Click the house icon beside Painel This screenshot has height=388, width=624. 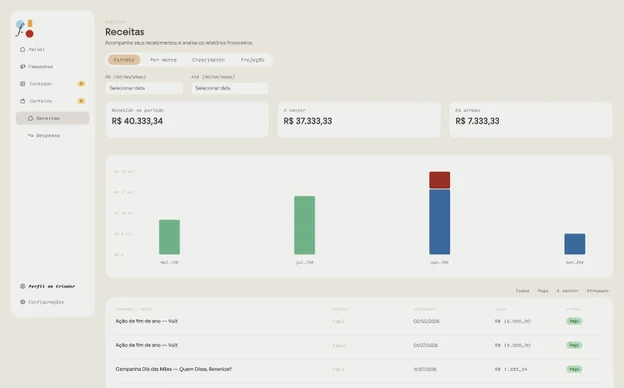(22, 49)
